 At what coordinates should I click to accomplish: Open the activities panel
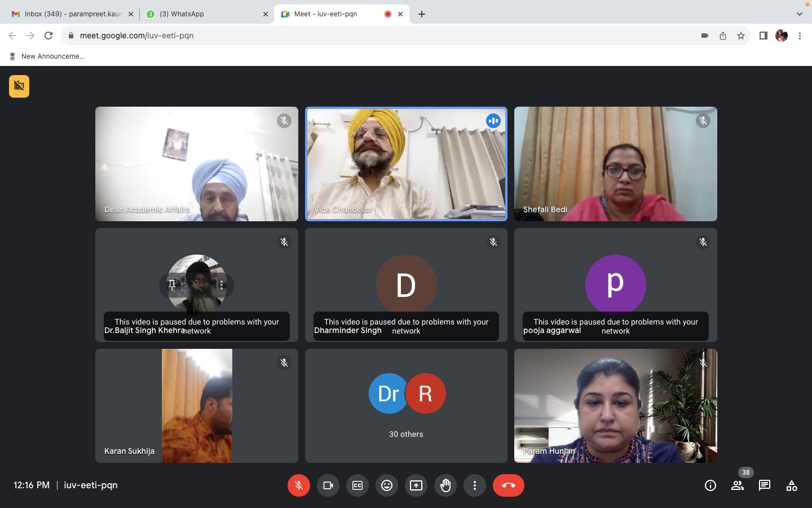click(x=792, y=485)
